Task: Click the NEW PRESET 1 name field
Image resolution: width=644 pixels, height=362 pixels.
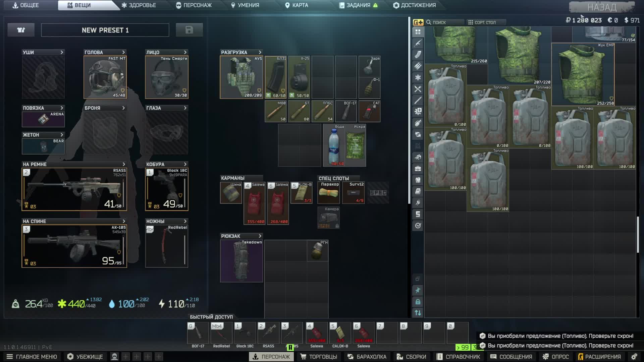Action: (x=105, y=30)
